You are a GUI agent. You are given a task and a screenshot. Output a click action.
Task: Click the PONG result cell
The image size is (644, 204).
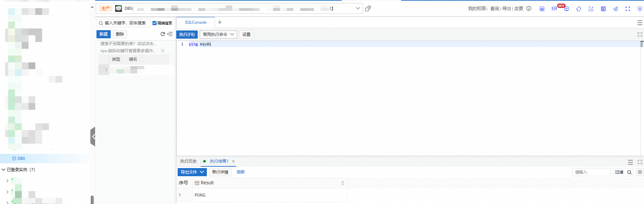click(270, 195)
